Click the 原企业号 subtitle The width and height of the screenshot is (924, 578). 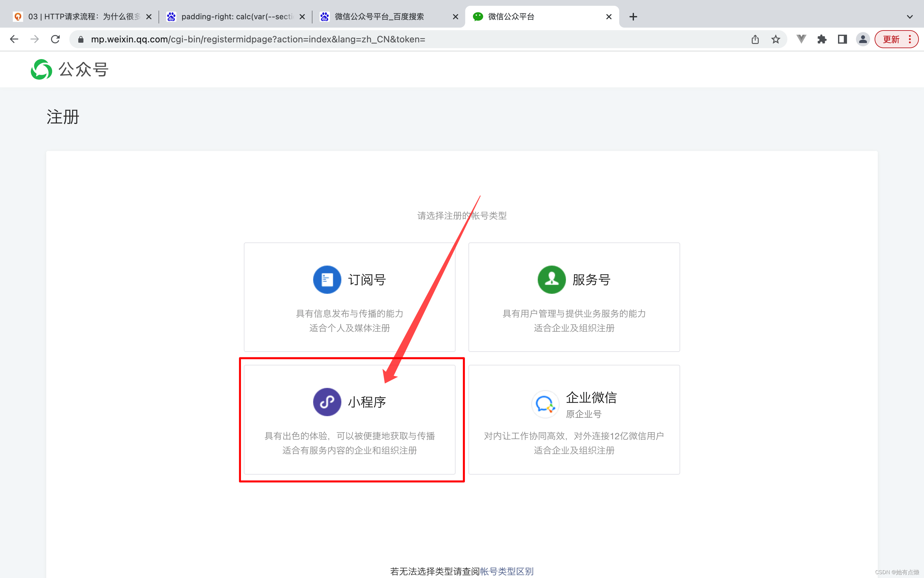tap(584, 414)
